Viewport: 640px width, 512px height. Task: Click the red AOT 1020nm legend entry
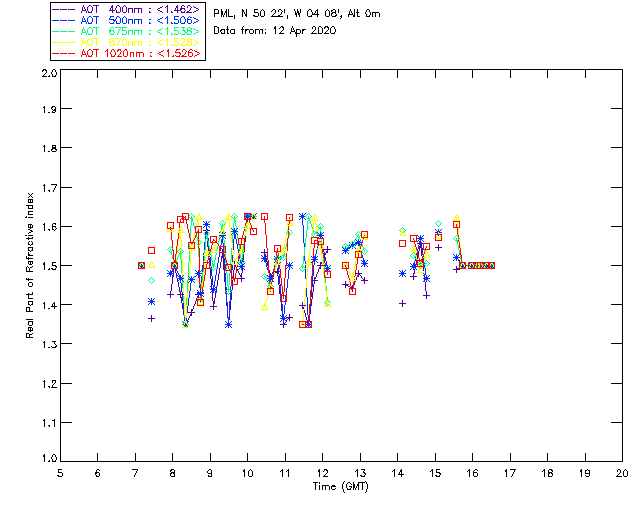point(128,53)
